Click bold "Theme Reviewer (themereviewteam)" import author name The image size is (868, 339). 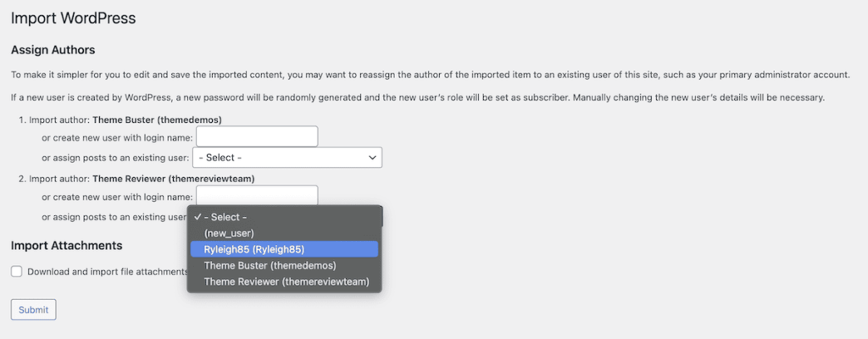coord(173,179)
